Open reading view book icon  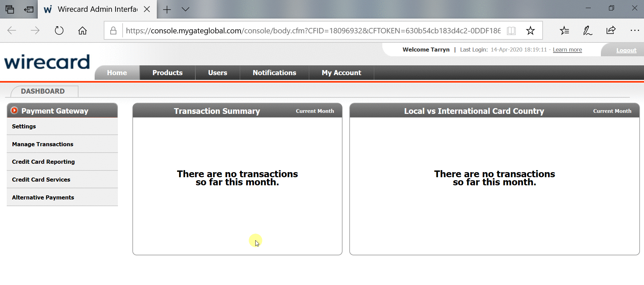click(x=511, y=31)
